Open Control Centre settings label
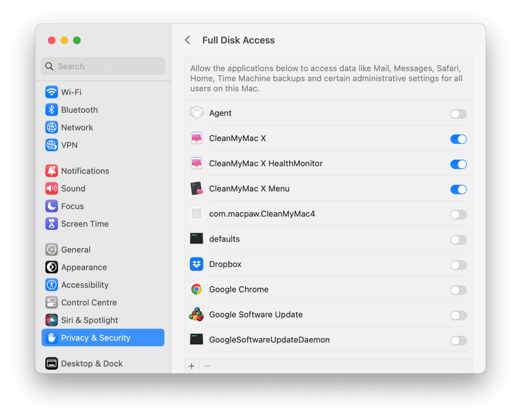Image resolution: width=521 pixels, height=420 pixels. (89, 302)
